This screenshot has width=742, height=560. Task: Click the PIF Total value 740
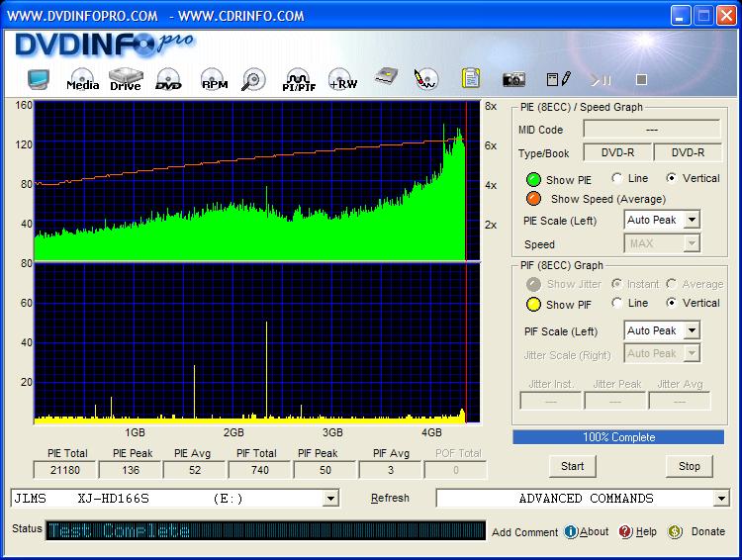[x=260, y=470]
